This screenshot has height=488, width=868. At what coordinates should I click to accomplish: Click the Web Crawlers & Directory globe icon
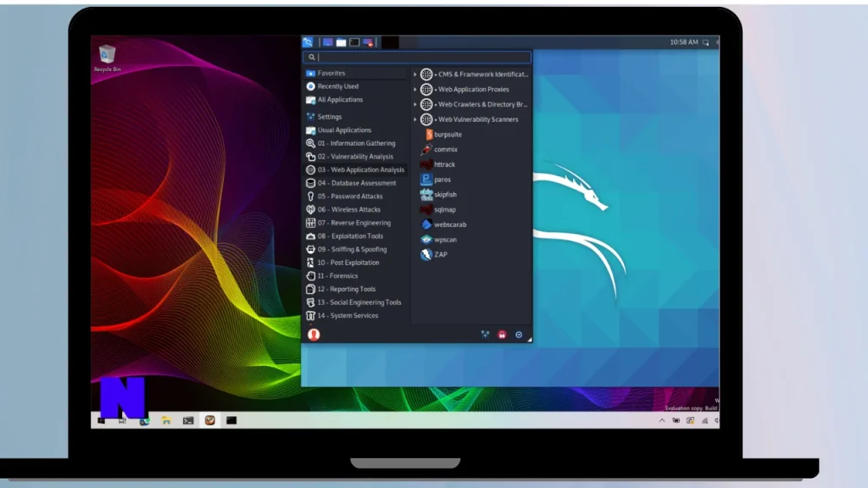coord(426,104)
